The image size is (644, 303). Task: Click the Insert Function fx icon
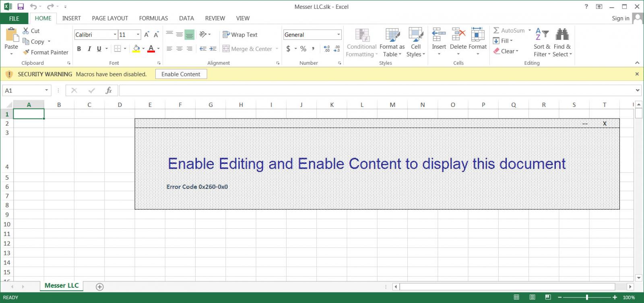coord(109,90)
